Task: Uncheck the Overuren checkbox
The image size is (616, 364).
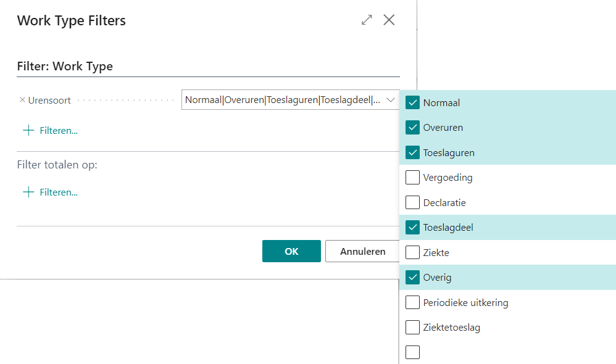Action: click(x=412, y=128)
